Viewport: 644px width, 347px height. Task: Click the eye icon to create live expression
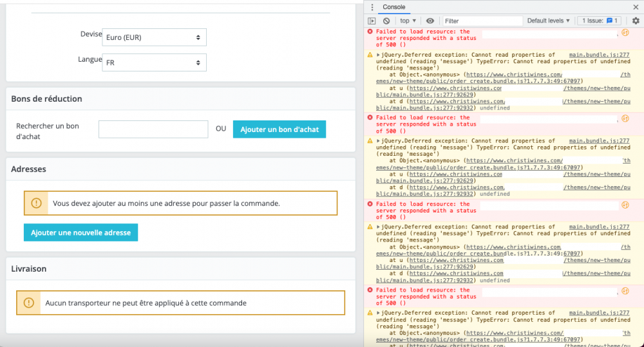tap(430, 21)
